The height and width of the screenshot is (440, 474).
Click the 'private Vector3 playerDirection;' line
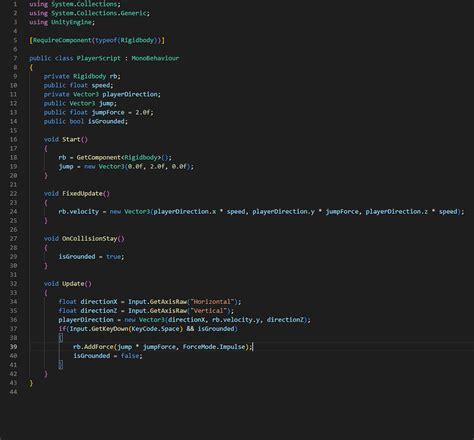coord(102,94)
